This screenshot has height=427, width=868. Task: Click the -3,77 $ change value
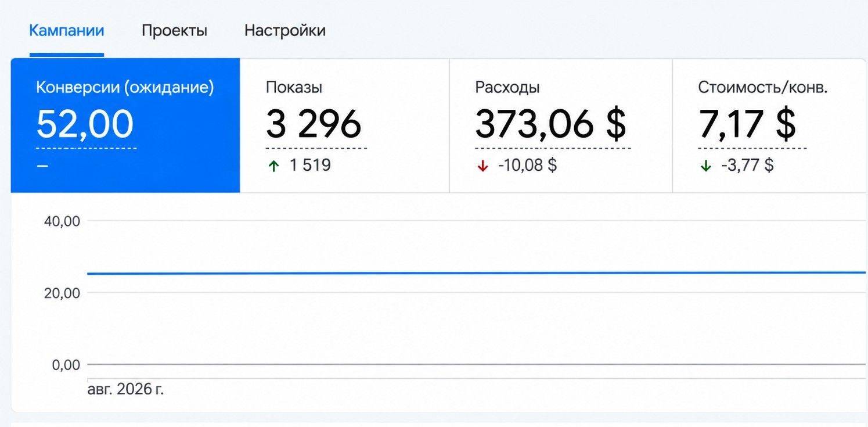(748, 166)
